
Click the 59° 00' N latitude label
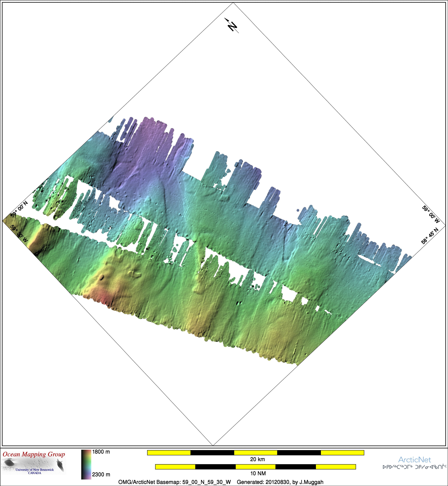(19, 209)
